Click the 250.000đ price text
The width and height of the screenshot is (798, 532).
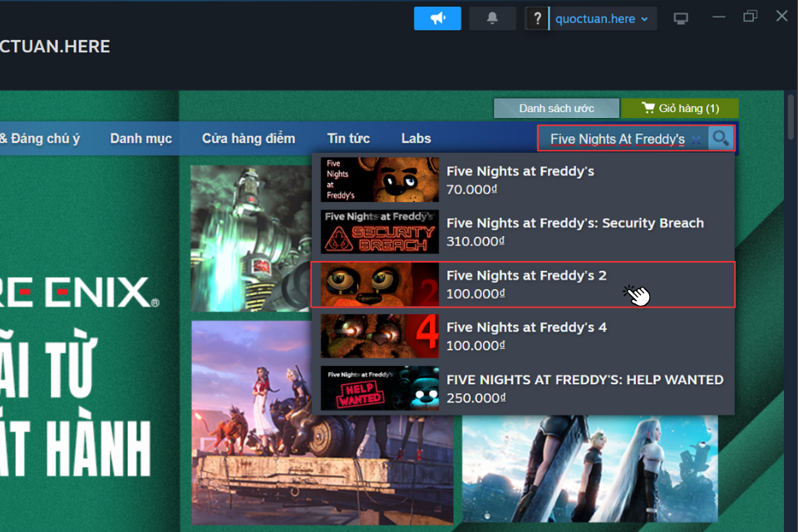(x=475, y=398)
